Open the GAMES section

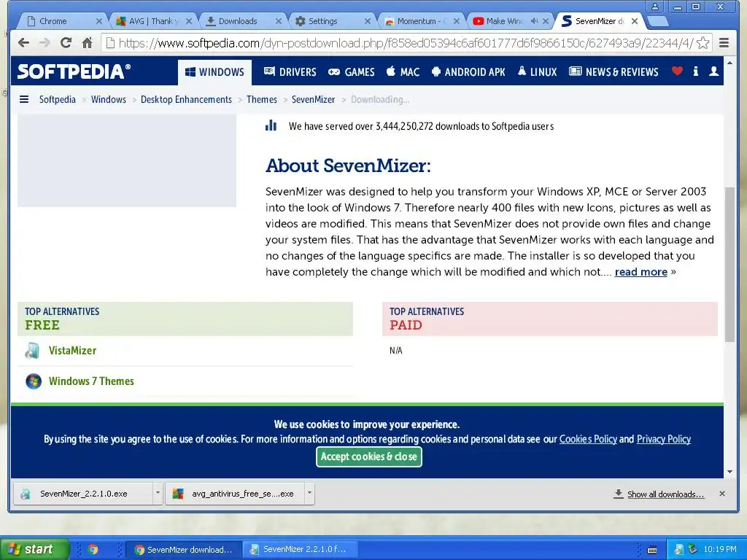tap(352, 72)
